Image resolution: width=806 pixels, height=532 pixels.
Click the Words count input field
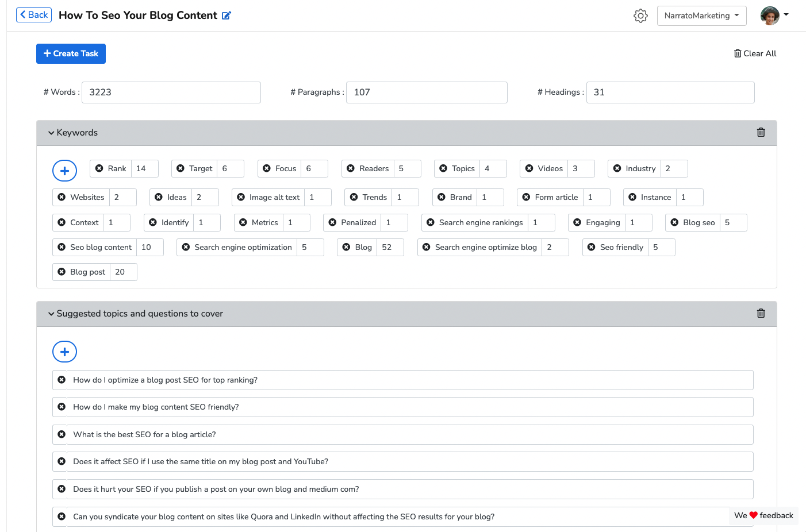(171, 92)
